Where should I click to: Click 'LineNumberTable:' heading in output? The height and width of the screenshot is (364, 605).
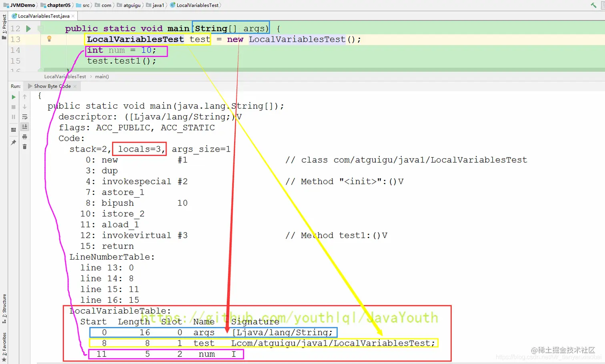[x=112, y=257]
